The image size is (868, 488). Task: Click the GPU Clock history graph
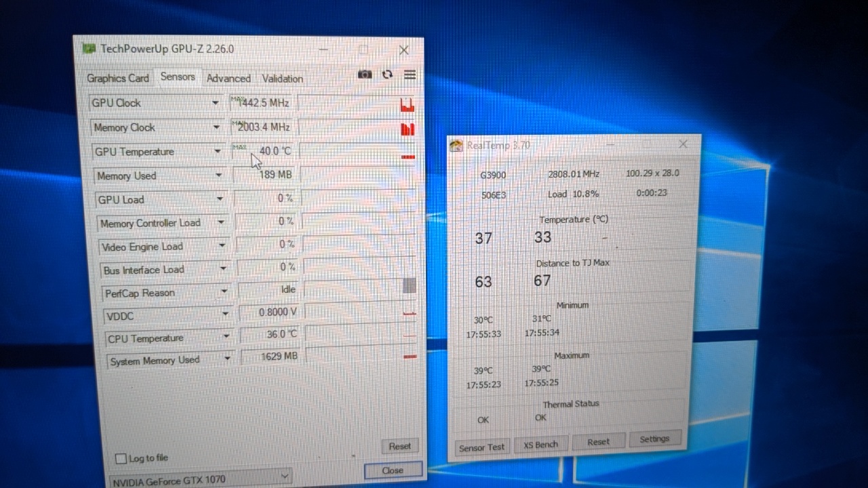(357, 104)
